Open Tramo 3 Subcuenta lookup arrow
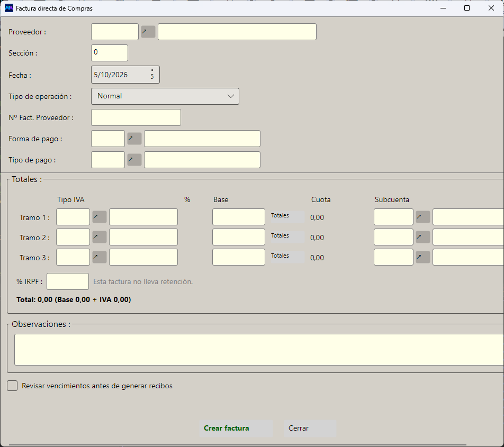The image size is (504, 447). [x=423, y=257]
